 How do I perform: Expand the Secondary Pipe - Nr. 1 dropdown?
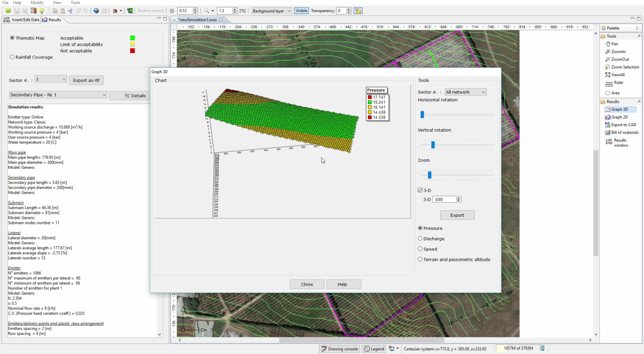[58, 95]
